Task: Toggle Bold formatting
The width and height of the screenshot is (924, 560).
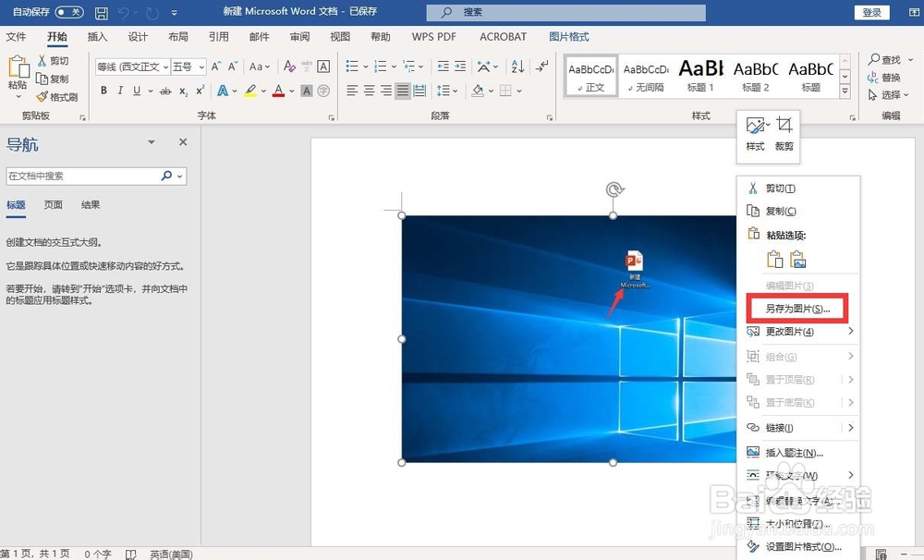Action: pos(103,91)
